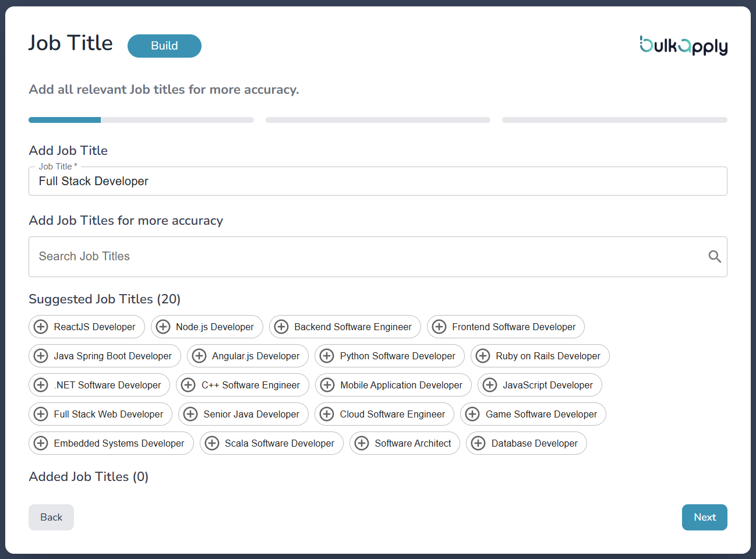
Task: Select the Frontend Software Developer chip
Action: point(506,327)
